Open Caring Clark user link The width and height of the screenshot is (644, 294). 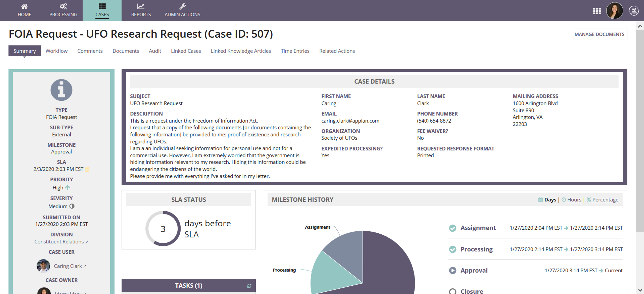coord(70,266)
